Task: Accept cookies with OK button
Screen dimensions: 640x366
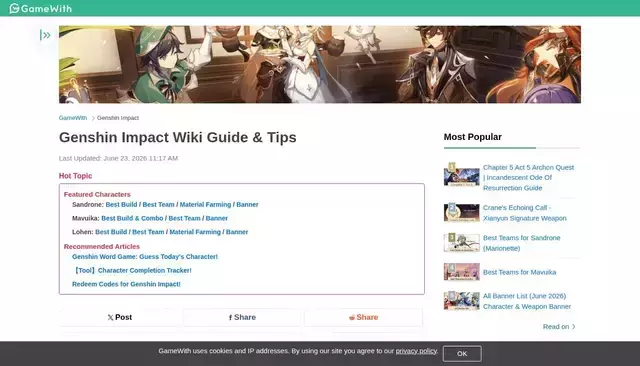Action: click(x=462, y=353)
